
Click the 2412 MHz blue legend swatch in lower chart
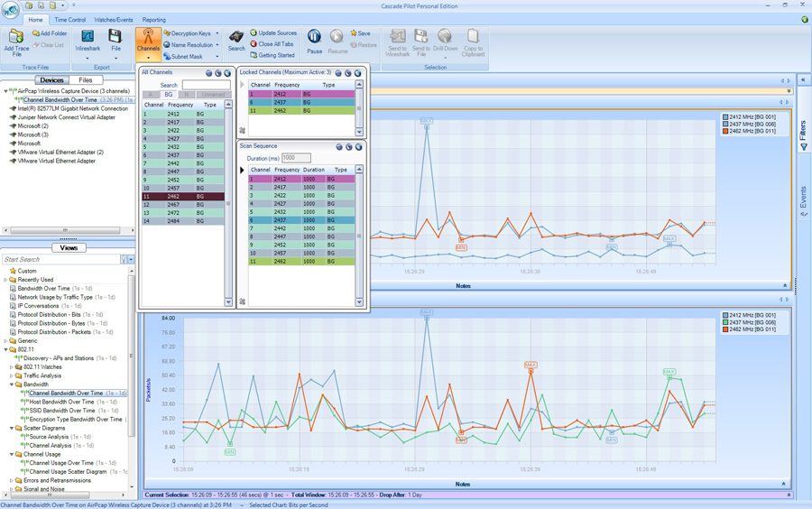[725, 315]
